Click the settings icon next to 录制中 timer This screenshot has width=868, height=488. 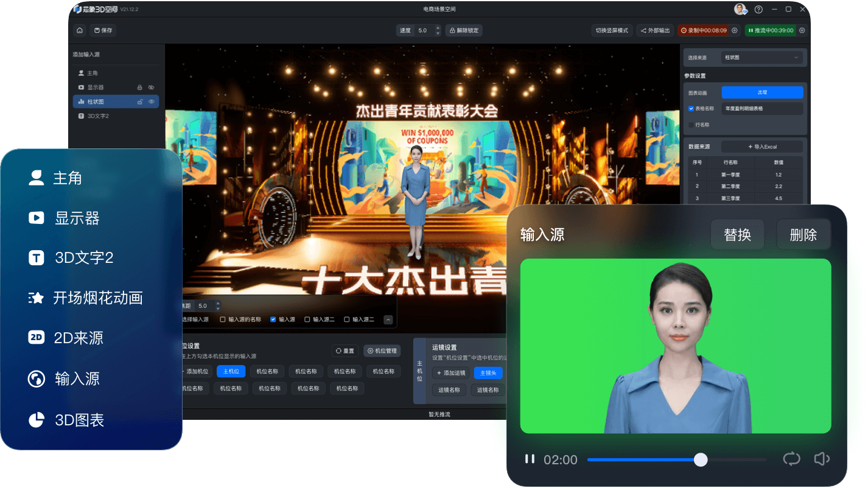(734, 30)
